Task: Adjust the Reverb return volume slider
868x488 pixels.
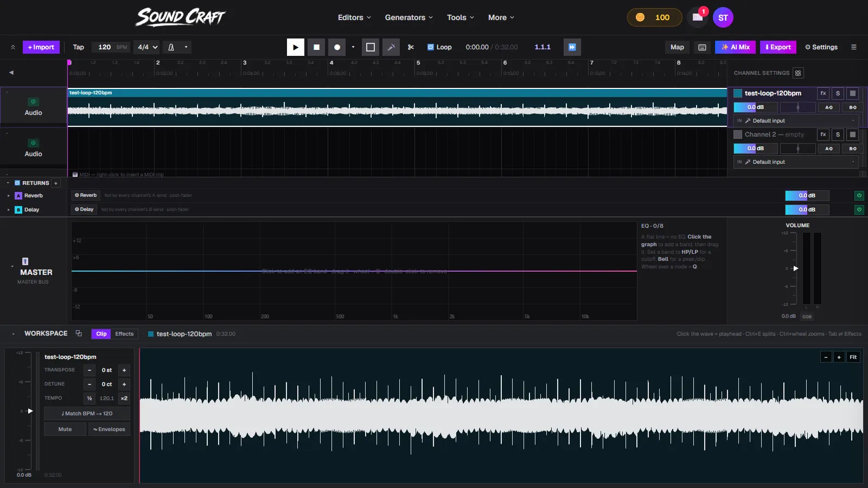Action: 807,195
